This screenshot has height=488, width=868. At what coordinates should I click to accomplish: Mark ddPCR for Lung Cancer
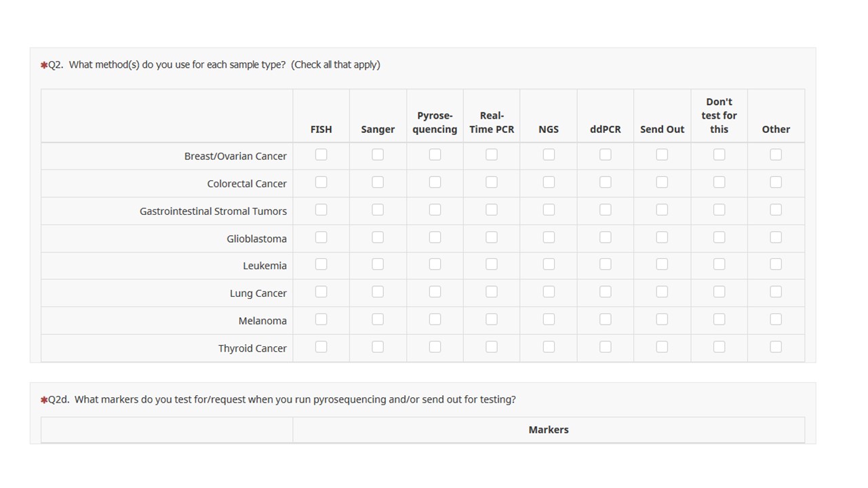click(x=606, y=292)
